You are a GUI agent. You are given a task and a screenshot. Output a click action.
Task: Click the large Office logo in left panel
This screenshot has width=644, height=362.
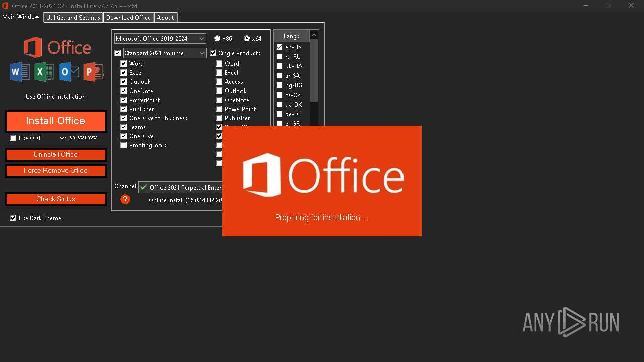click(57, 48)
